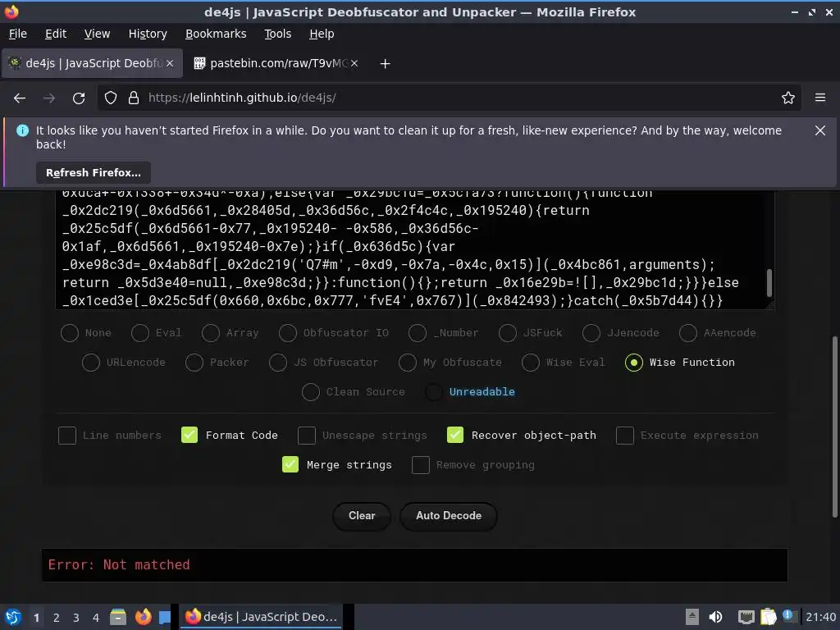Open the volume control in the system tray
The image size is (840, 630).
[715, 617]
